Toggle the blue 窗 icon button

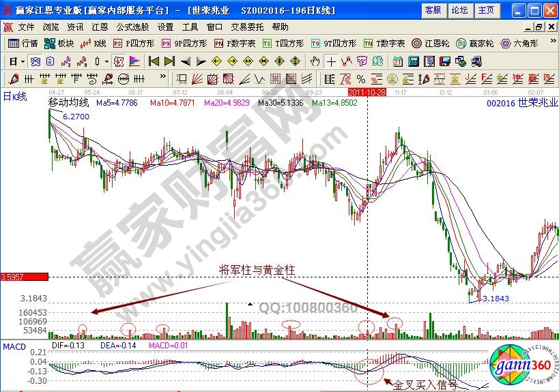[35, 61]
